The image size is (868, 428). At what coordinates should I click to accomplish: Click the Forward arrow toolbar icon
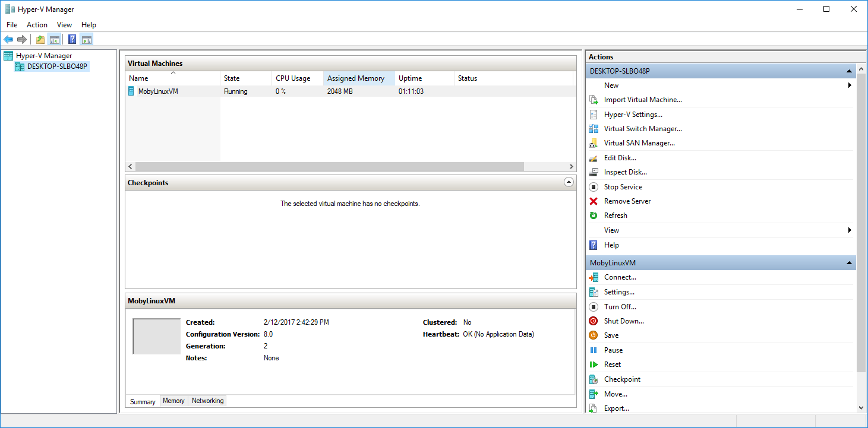tap(22, 40)
